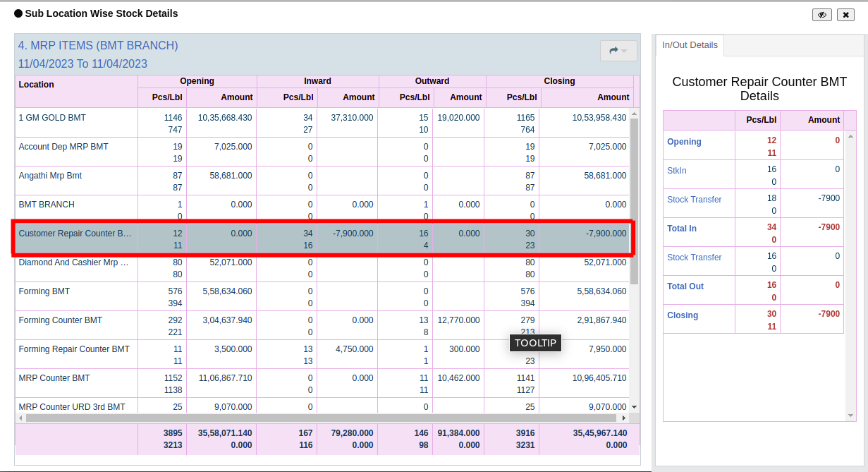Click the Stock Transfer row above Total Out

point(754,261)
